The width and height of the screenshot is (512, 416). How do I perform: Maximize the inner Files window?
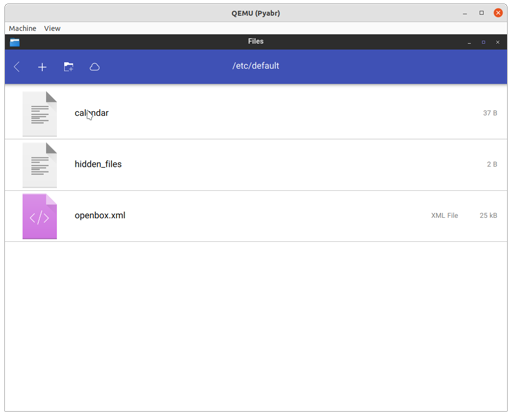483,42
